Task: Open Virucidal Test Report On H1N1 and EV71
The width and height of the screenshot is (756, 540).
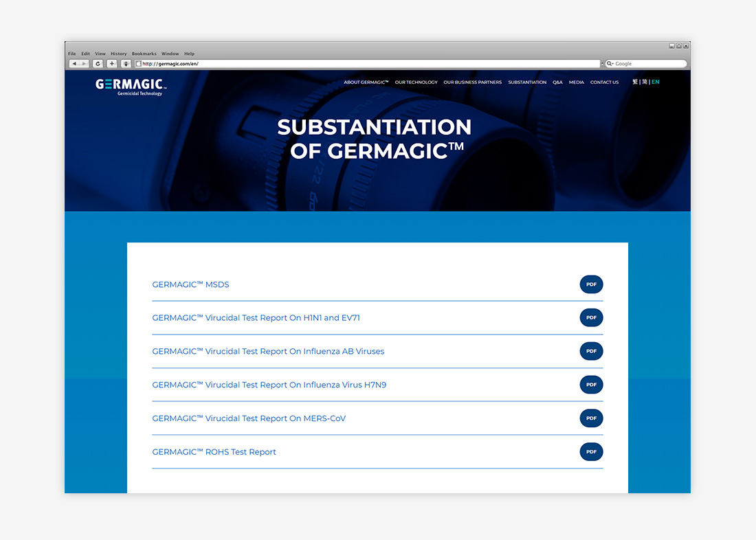Action: pos(256,317)
